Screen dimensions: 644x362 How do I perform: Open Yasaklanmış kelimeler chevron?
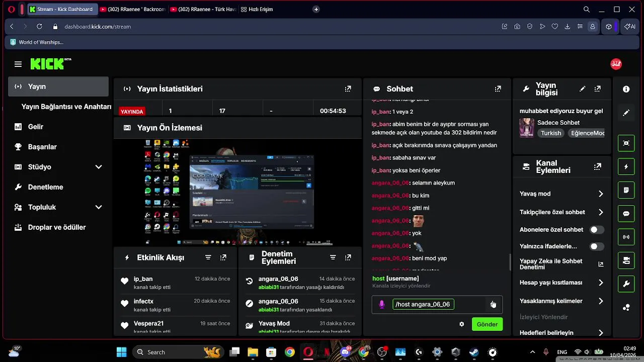click(x=601, y=301)
